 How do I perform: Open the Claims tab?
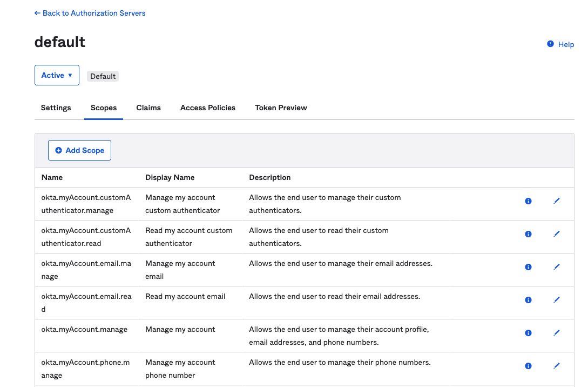148,108
